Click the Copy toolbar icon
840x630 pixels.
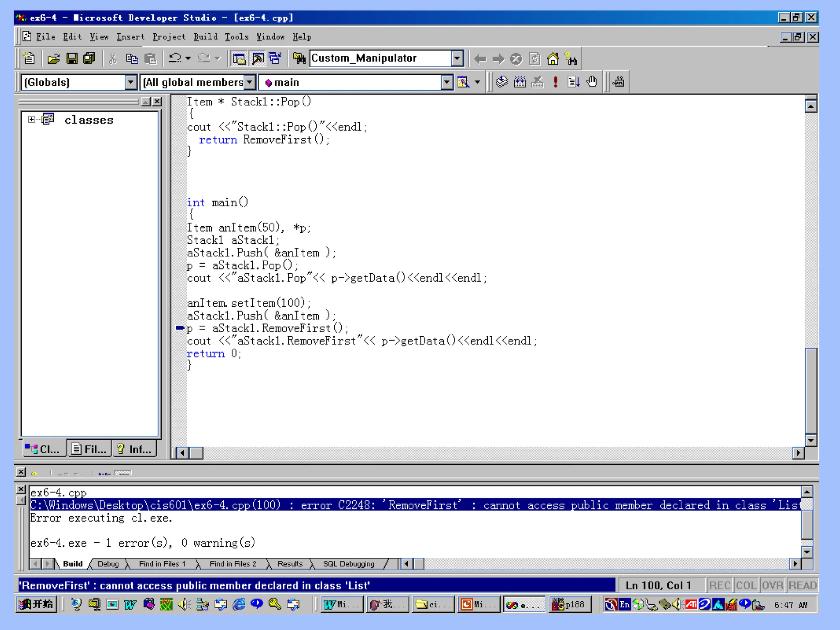(132, 59)
